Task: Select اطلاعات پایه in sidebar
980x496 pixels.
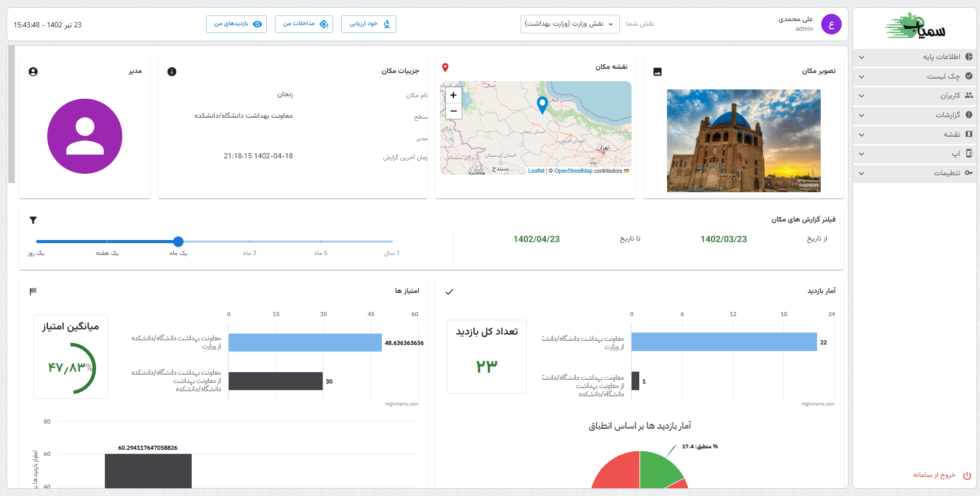Action: point(915,57)
